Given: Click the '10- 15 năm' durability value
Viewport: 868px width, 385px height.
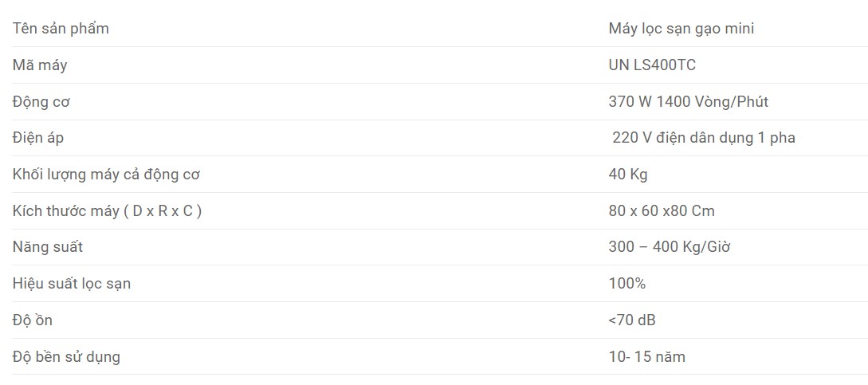Looking at the screenshot, I should tap(646, 357).
